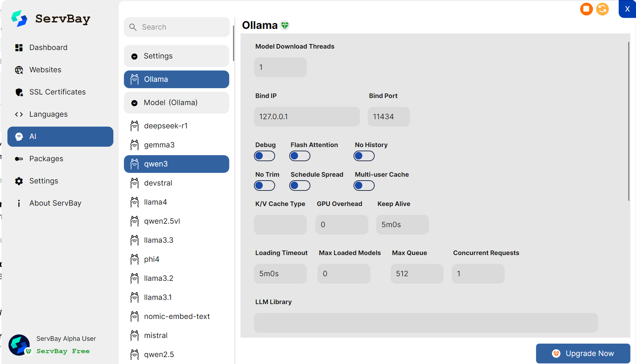Click the Bind Port field

(x=389, y=117)
